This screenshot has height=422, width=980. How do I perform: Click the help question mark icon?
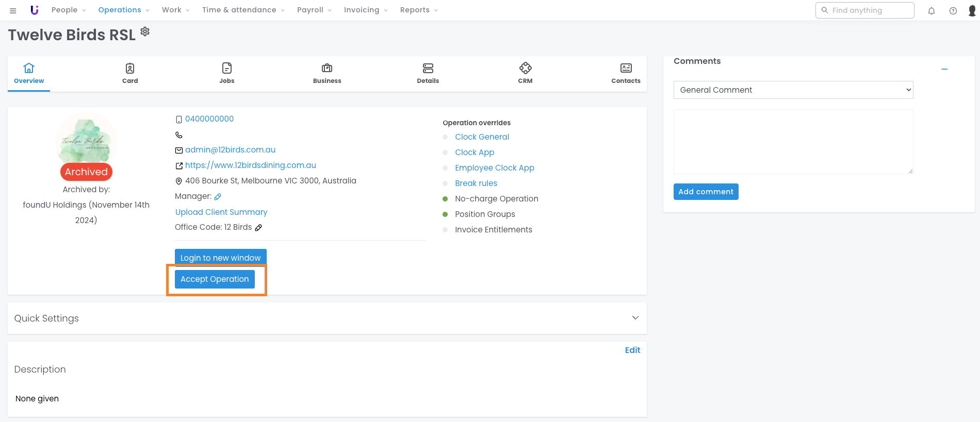[x=953, y=10]
